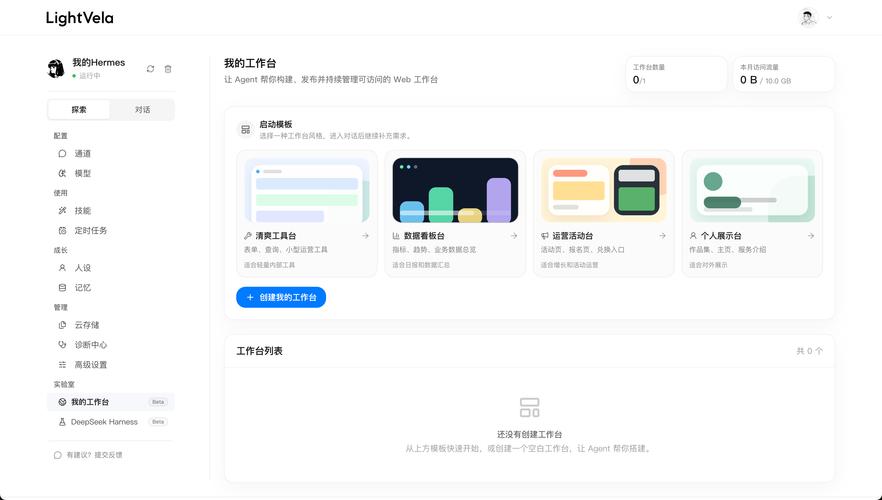Click the empty-state layout icon in 工作台列表

pos(529,408)
